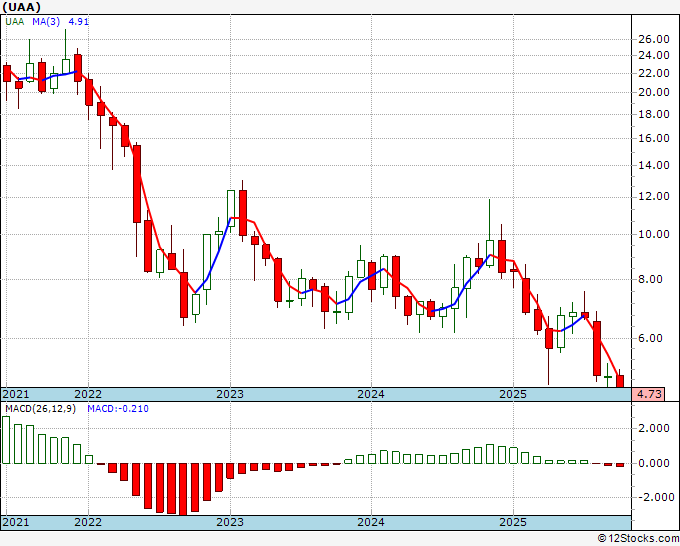Click the 14.00 price axis label
680x546 pixels.
pos(654,165)
